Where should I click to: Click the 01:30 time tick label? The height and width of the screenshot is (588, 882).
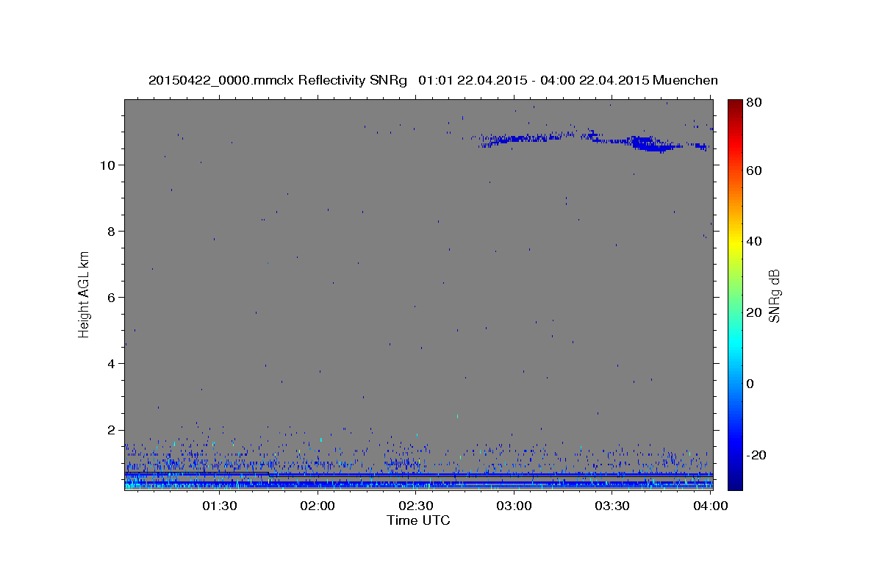coord(220,506)
